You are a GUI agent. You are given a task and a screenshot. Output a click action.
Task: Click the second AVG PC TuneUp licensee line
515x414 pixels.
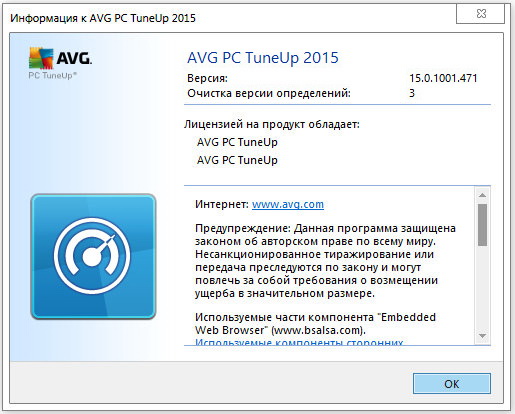click(x=237, y=160)
